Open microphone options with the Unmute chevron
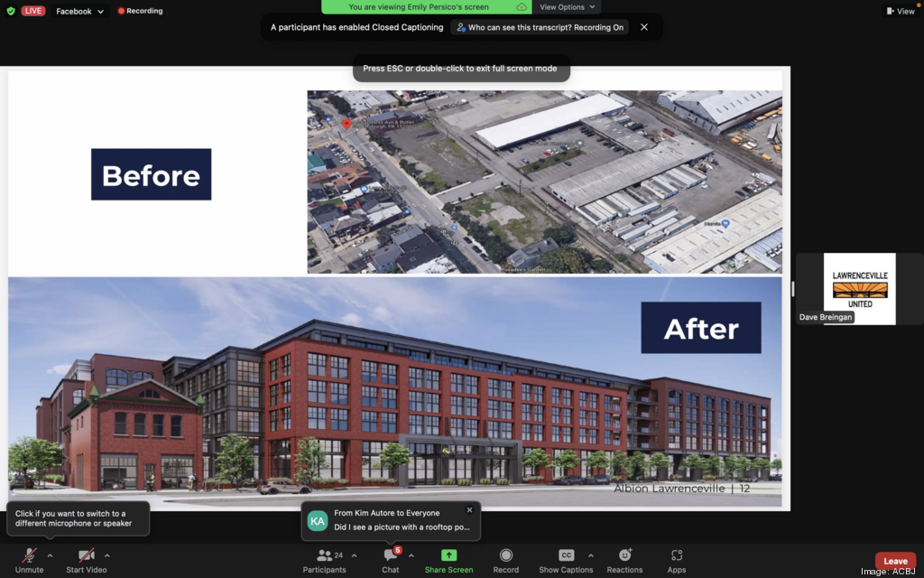Viewport: 924px width, 578px height. coord(49,556)
